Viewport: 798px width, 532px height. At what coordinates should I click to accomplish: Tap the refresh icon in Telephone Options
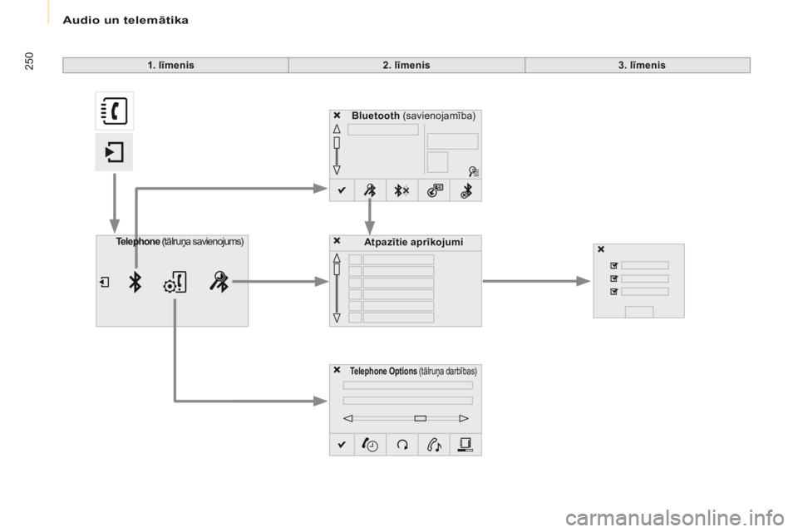pos(401,445)
